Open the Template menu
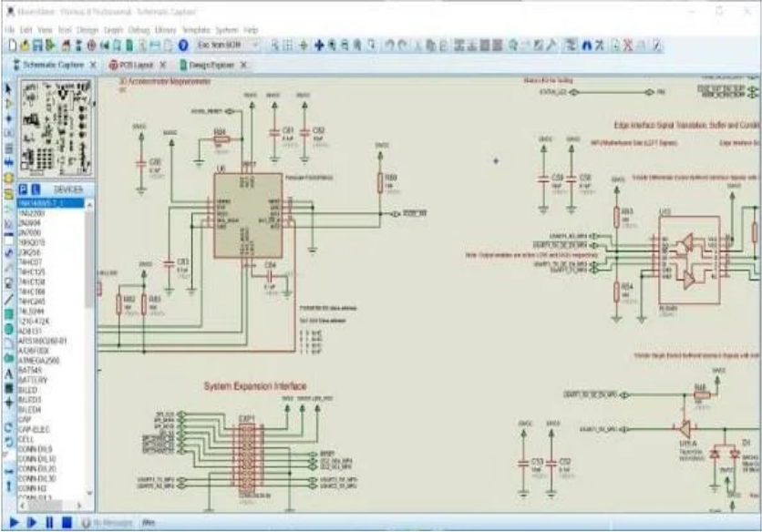This screenshot has width=762, height=532. pyautogui.click(x=196, y=30)
